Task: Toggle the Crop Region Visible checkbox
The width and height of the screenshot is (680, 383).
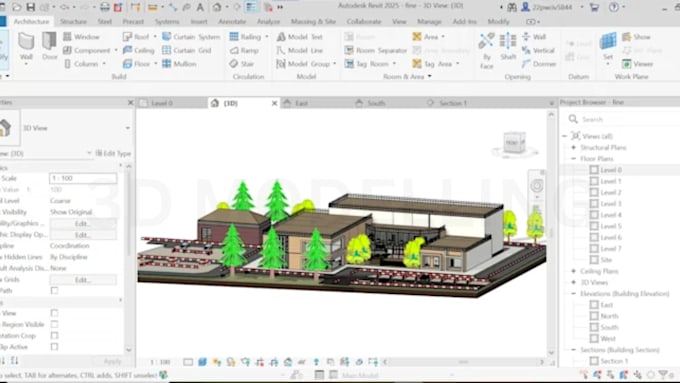Action: coord(54,324)
